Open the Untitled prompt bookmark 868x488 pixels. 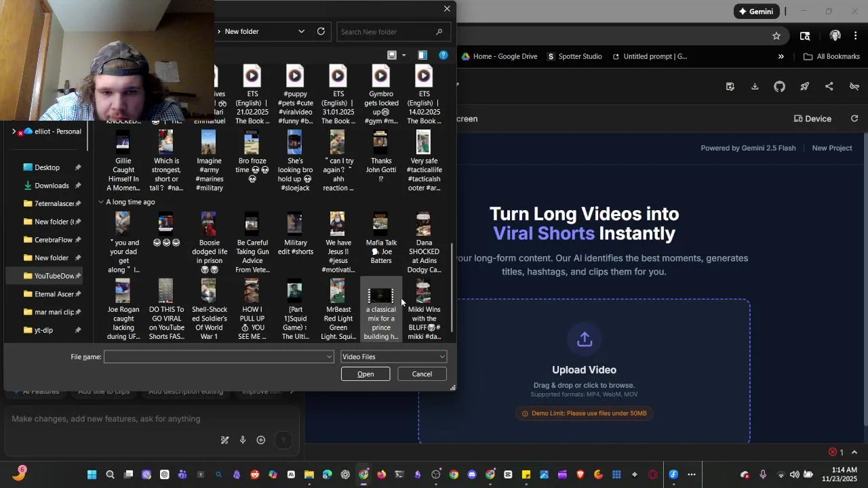tap(650, 56)
